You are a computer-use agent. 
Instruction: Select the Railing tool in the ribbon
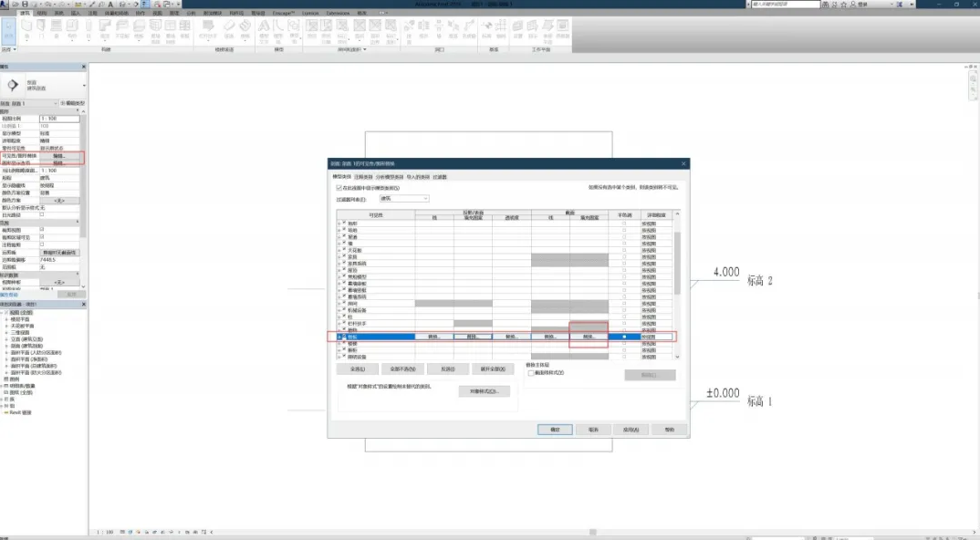click(208, 29)
